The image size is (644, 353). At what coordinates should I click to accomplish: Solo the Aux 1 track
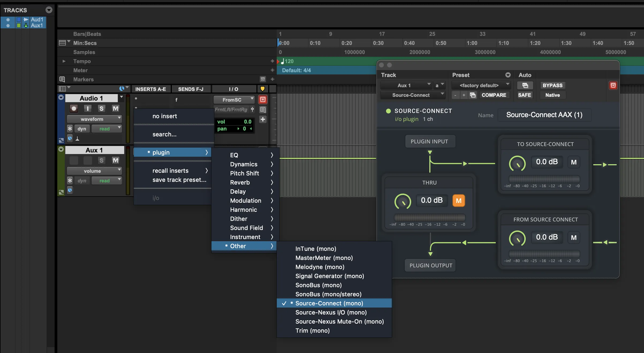pos(101,160)
